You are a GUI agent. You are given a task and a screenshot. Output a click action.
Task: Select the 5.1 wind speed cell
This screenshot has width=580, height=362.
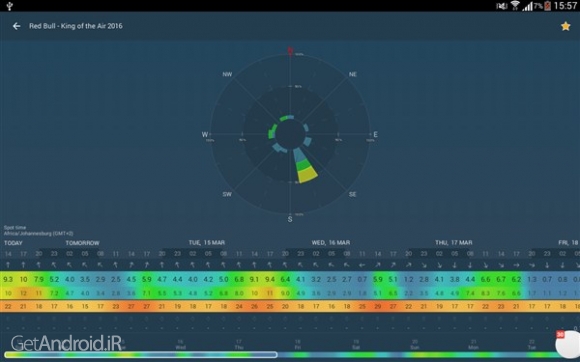pyautogui.click(x=393, y=279)
